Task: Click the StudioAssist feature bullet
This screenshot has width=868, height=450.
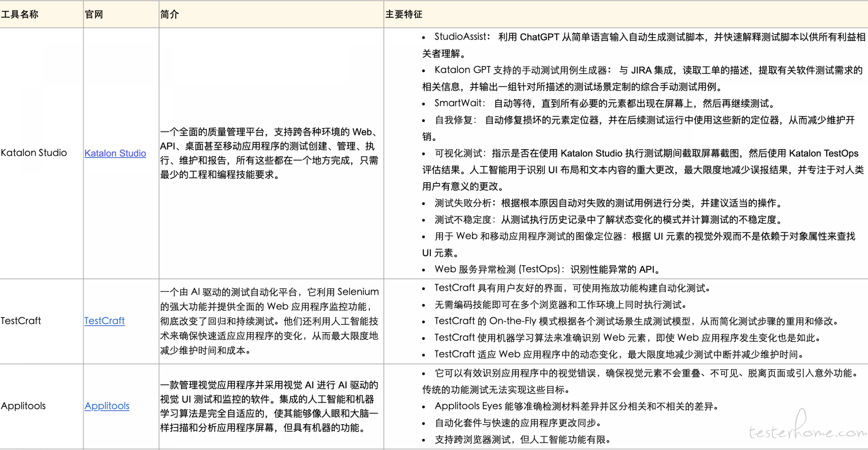Action: click(x=644, y=45)
